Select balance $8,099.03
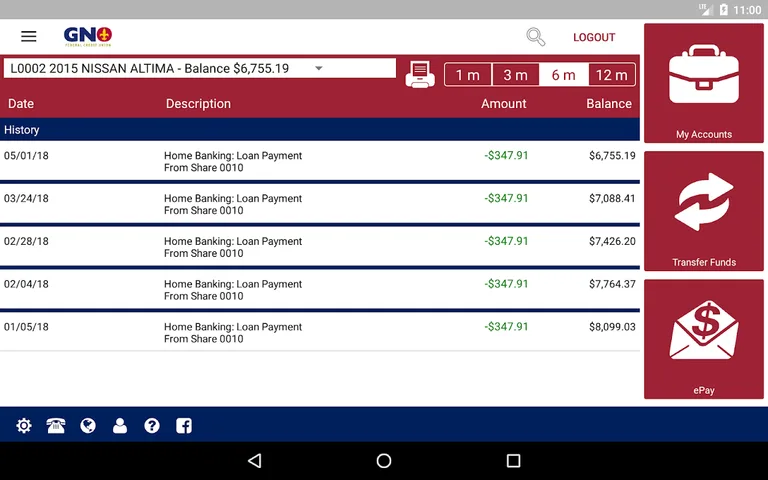Viewport: 768px width, 480px height. pos(612,327)
